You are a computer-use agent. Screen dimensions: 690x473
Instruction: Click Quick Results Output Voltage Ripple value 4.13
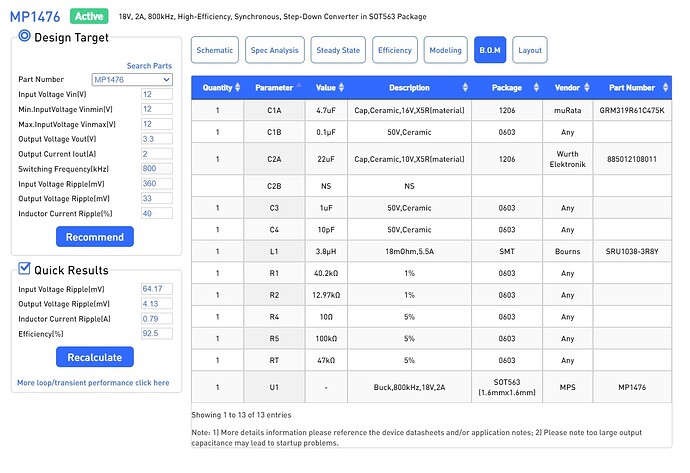tap(157, 304)
